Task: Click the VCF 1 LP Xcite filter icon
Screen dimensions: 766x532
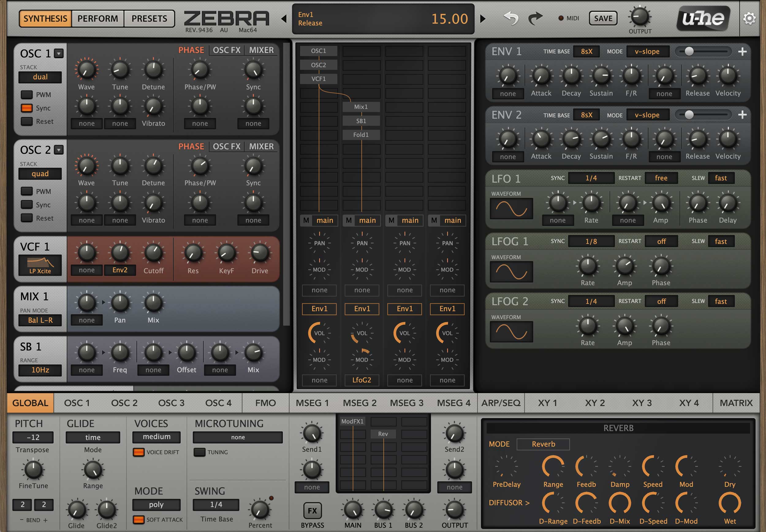Action: (x=40, y=265)
